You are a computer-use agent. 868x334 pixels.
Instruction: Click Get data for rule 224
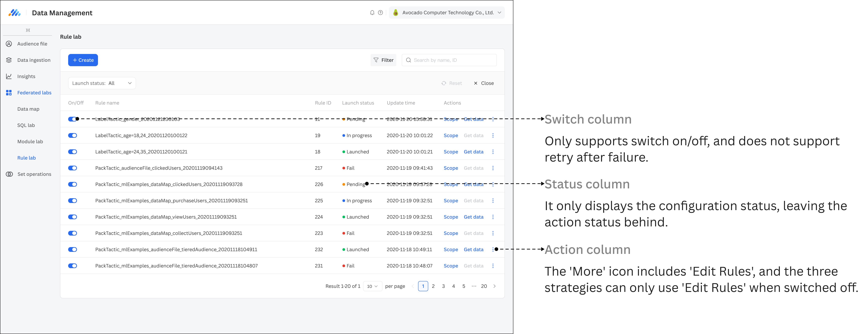(474, 217)
